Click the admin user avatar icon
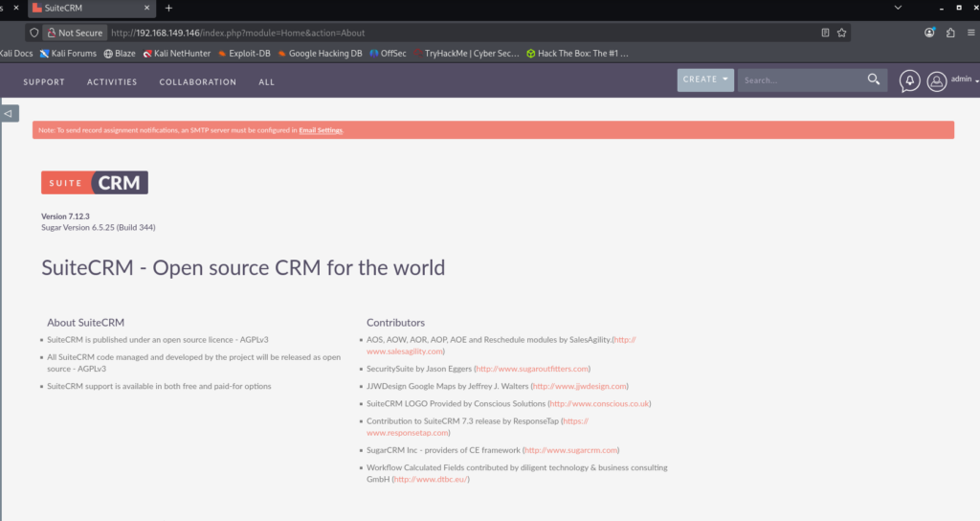Image resolution: width=980 pixels, height=521 pixels. (x=937, y=81)
